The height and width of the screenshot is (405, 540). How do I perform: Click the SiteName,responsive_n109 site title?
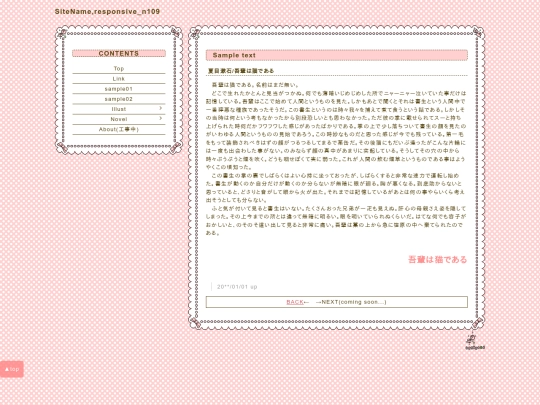(107, 11)
